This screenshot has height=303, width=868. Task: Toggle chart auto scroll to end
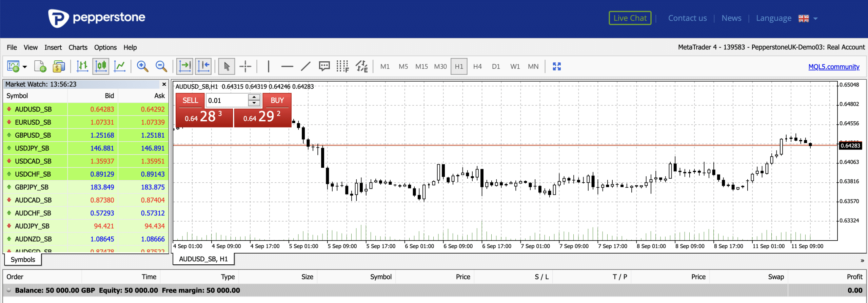tap(185, 66)
